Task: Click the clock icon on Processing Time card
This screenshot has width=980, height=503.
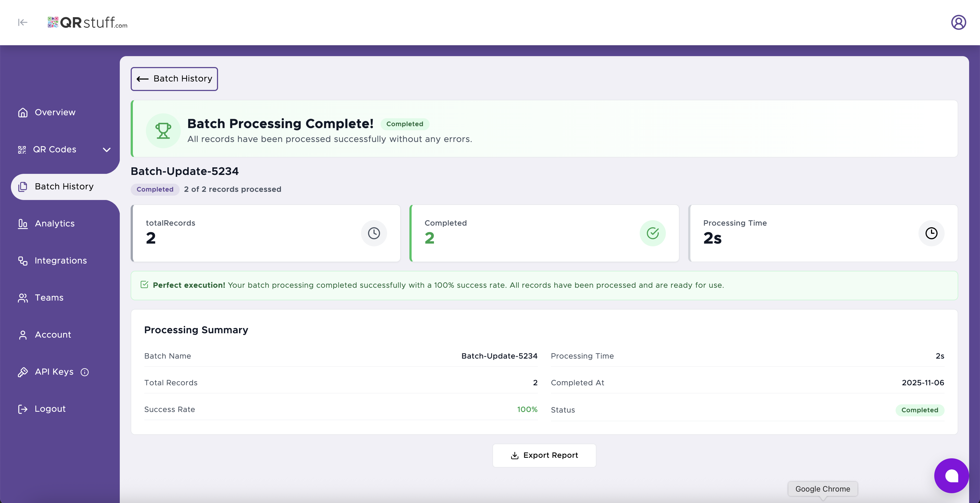Action: coord(931,233)
